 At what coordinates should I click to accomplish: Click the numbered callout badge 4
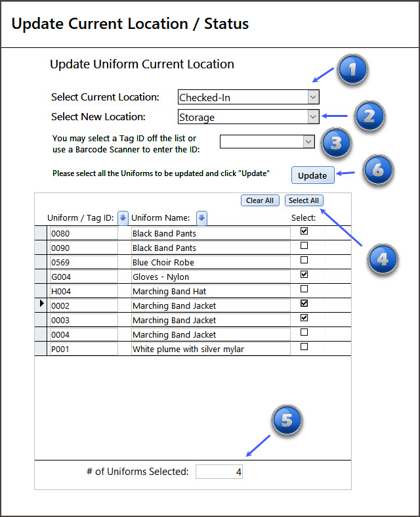click(x=382, y=260)
